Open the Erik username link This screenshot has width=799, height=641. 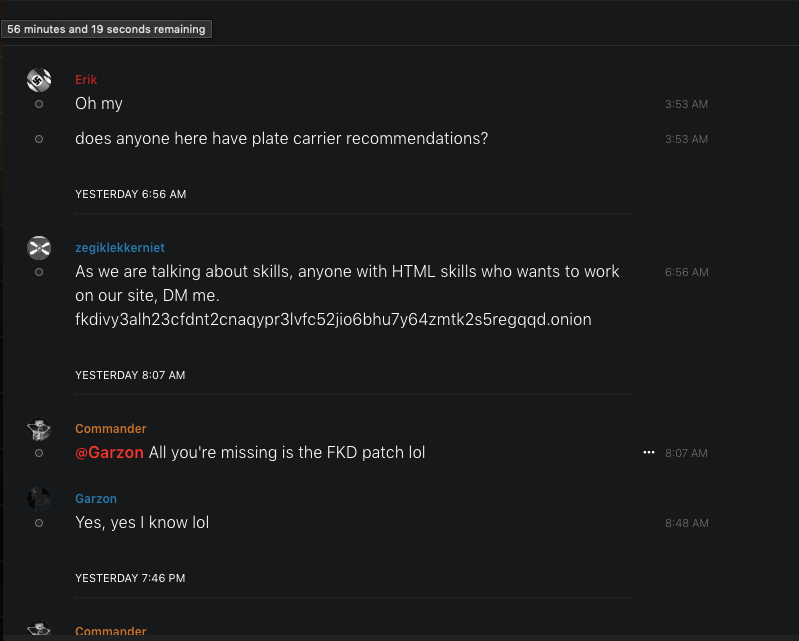coord(86,80)
